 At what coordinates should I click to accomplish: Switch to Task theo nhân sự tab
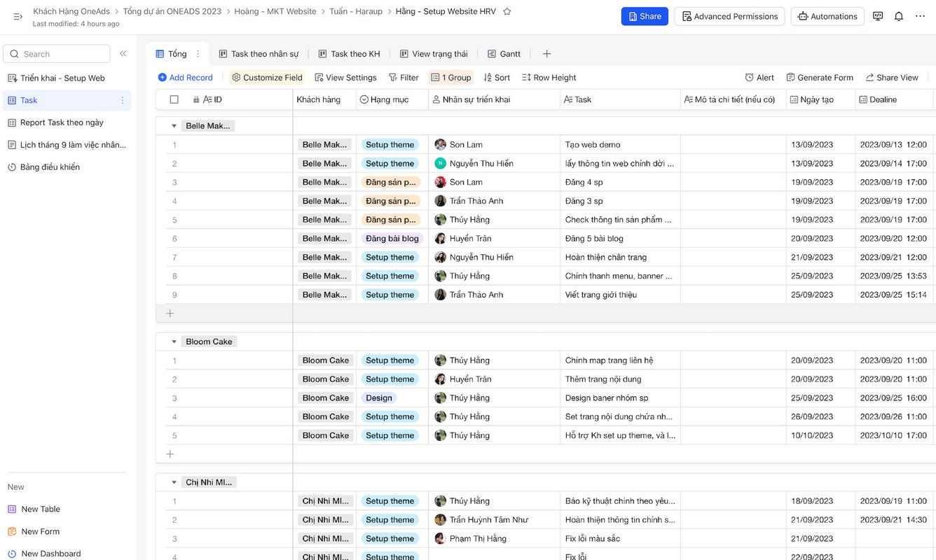tap(259, 54)
